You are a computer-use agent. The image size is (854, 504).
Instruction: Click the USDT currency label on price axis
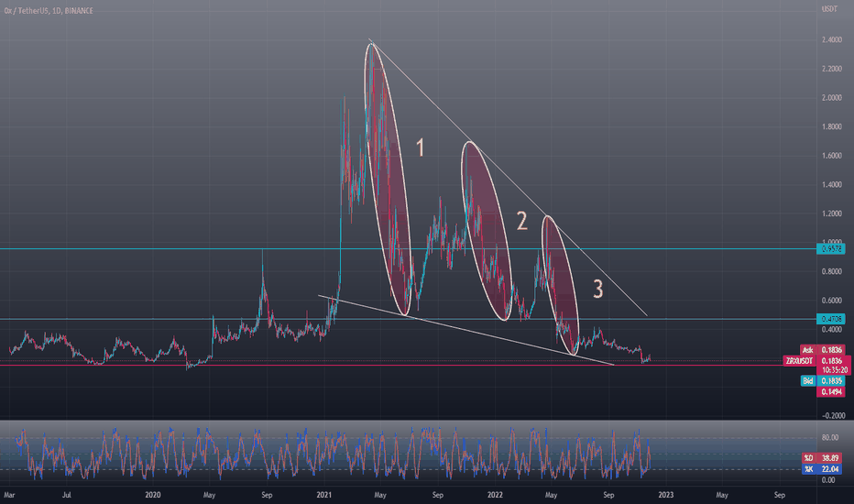(829, 9)
